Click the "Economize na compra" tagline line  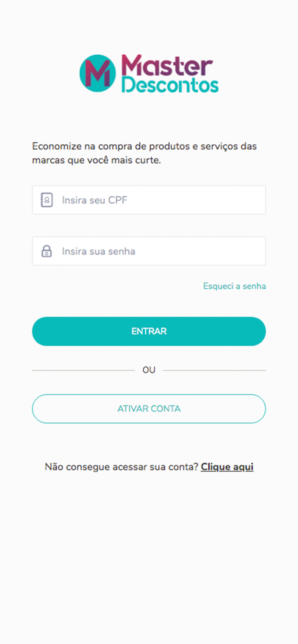pos(144,146)
